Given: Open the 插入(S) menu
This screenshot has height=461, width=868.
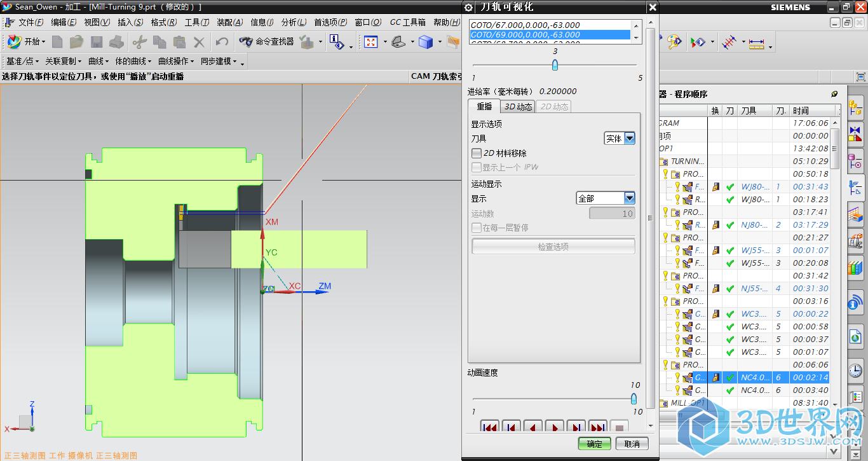Looking at the screenshot, I should pyautogui.click(x=130, y=22).
